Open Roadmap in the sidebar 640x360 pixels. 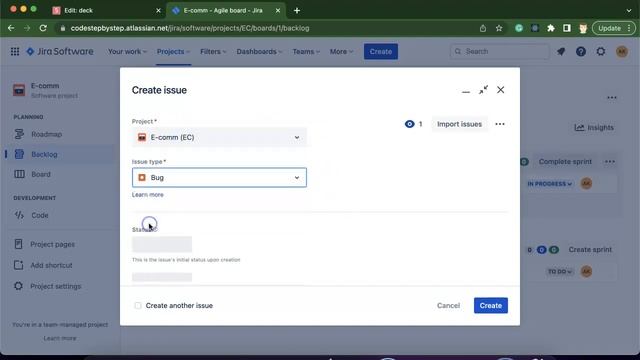[47, 134]
